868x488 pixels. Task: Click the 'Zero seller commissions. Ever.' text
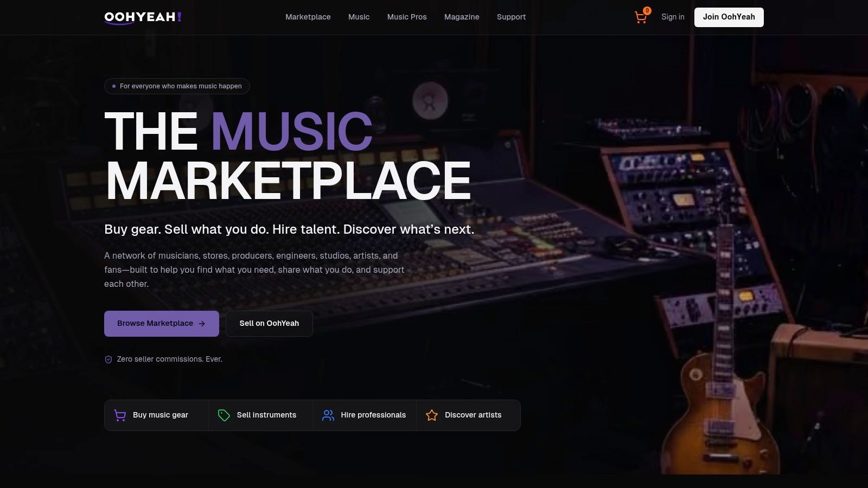pos(170,359)
